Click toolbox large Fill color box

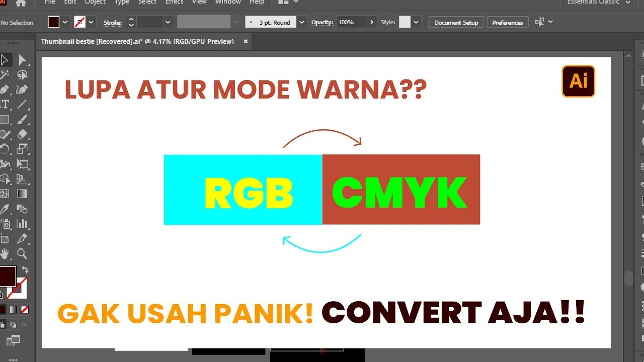coord(7,277)
